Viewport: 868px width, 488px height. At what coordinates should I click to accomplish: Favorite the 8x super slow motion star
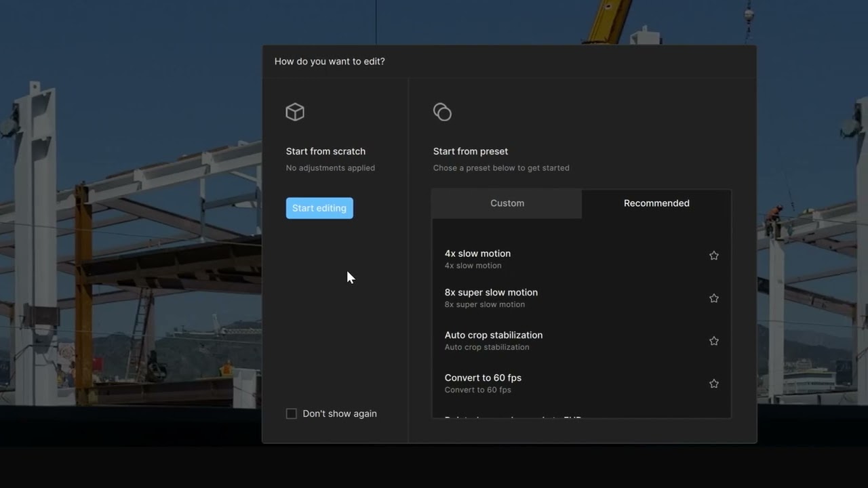click(714, 298)
